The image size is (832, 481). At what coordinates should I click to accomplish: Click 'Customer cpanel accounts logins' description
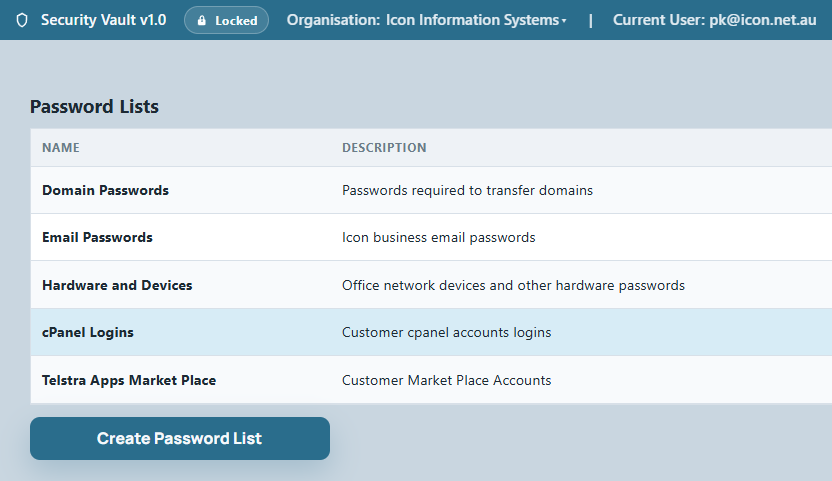pyautogui.click(x=447, y=332)
